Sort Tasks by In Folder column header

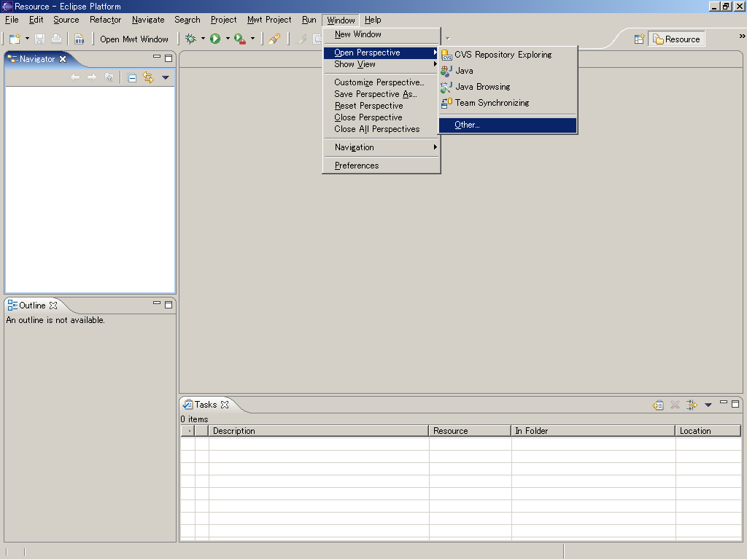coord(593,431)
